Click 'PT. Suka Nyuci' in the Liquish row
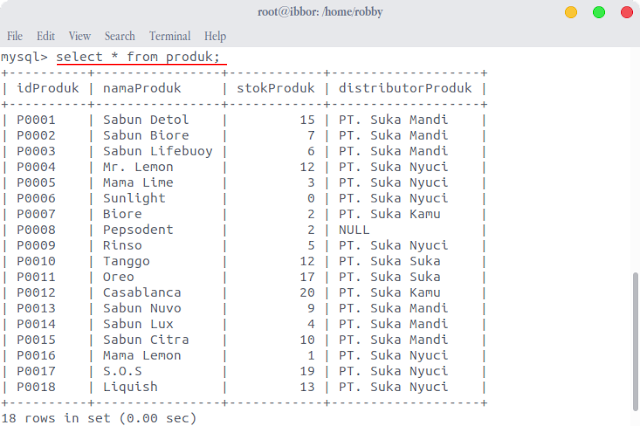 click(x=393, y=387)
